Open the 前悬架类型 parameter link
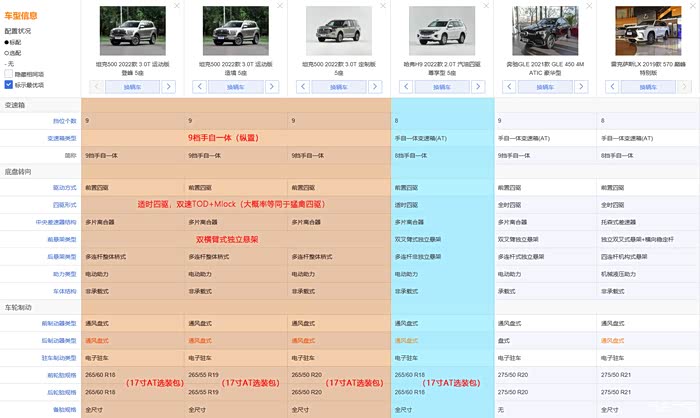 (62, 239)
